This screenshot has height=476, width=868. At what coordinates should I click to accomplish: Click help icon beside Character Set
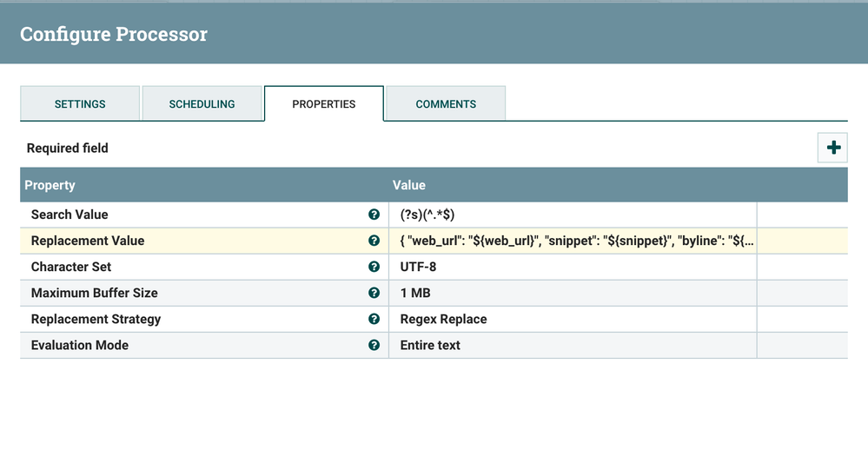coord(374,267)
